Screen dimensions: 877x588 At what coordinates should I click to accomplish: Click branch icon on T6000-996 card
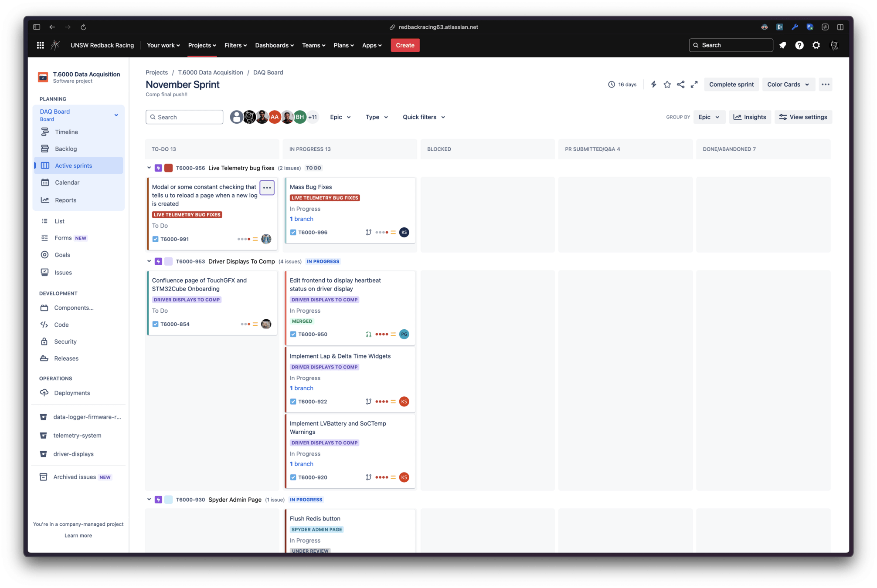tap(368, 233)
